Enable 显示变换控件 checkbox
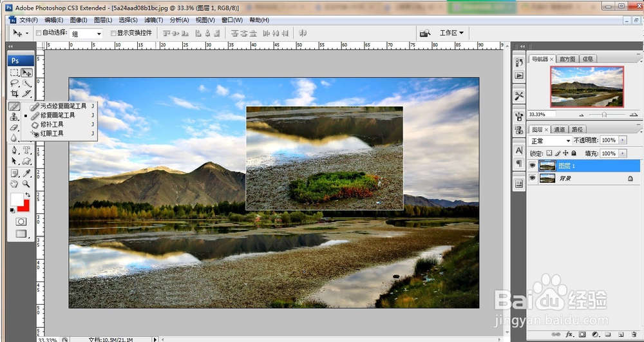644x342 pixels. (113, 33)
